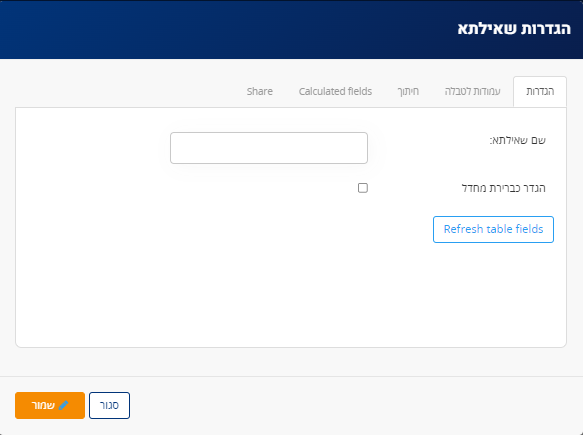Click the Refresh table fields button
This screenshot has width=583, height=435.
(x=493, y=229)
